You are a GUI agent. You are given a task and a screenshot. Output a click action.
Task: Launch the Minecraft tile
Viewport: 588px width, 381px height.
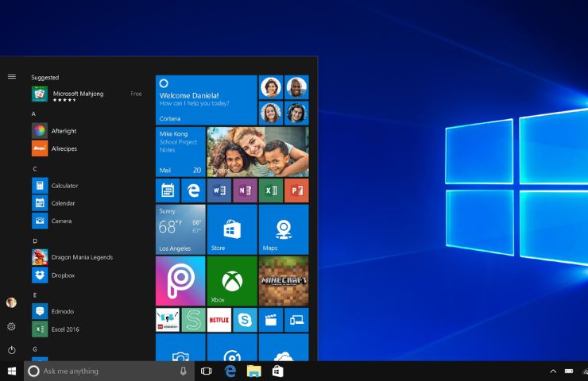pos(284,281)
